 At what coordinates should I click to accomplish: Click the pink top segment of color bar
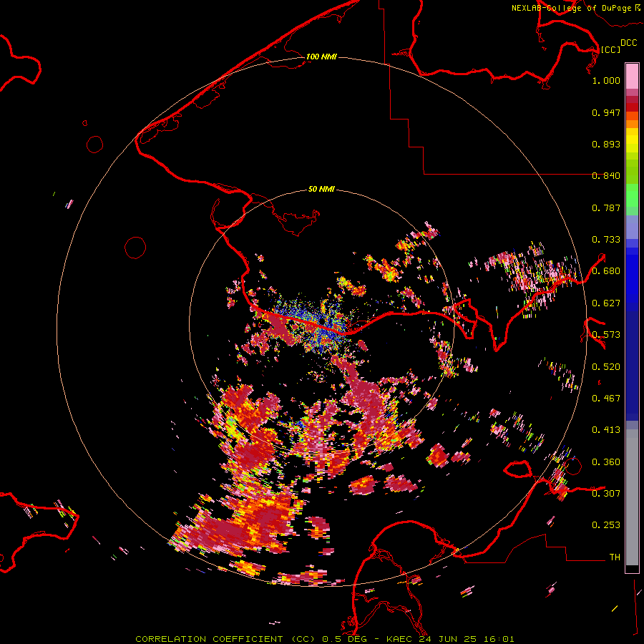[x=632, y=76]
